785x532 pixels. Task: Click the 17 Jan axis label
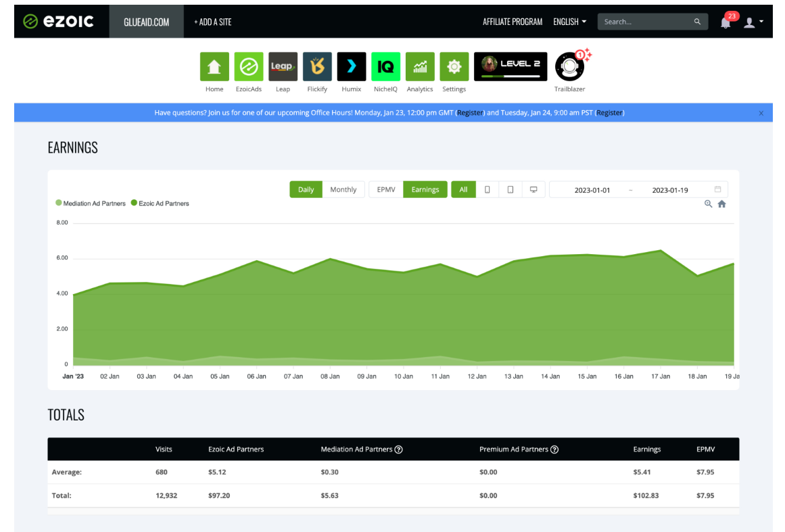pyautogui.click(x=661, y=377)
